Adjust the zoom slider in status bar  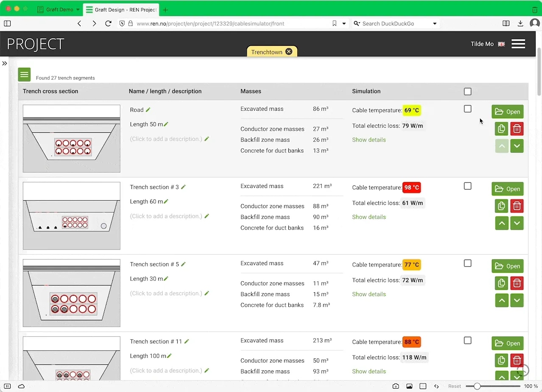coord(477,386)
